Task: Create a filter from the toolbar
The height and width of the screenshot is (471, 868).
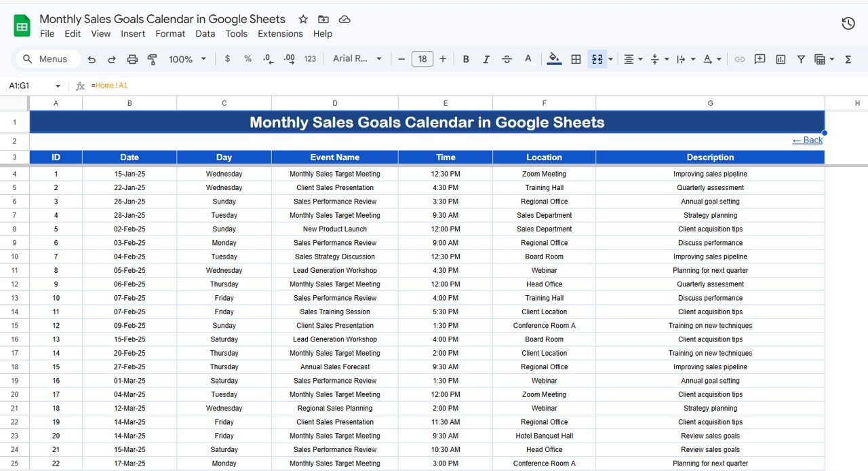Action: [801, 59]
